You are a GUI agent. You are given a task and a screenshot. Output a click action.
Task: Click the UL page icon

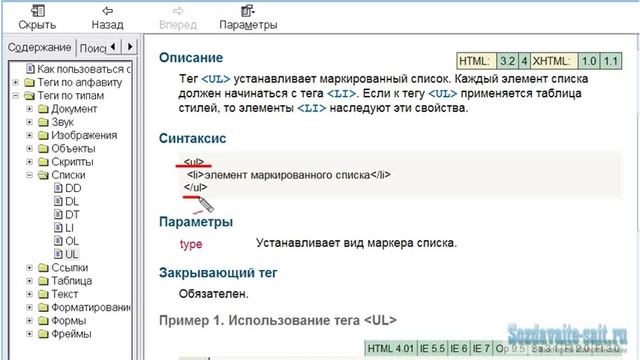pos(58,254)
